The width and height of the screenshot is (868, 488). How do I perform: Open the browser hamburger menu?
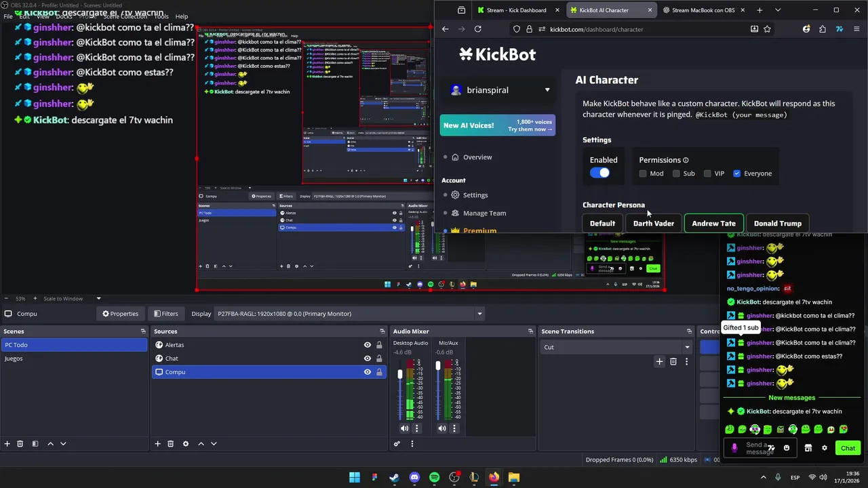(x=856, y=29)
